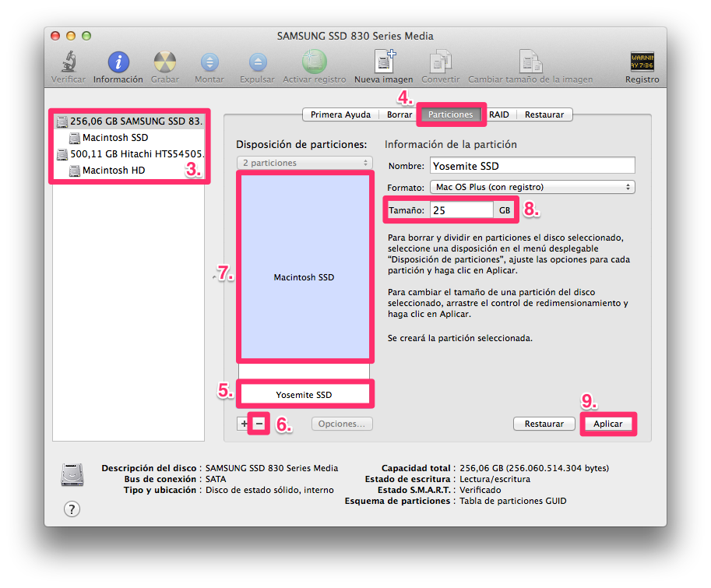Viewport: 711px width, 588px height.
Task: Click the Grabar burn disc icon
Action: coord(164,62)
